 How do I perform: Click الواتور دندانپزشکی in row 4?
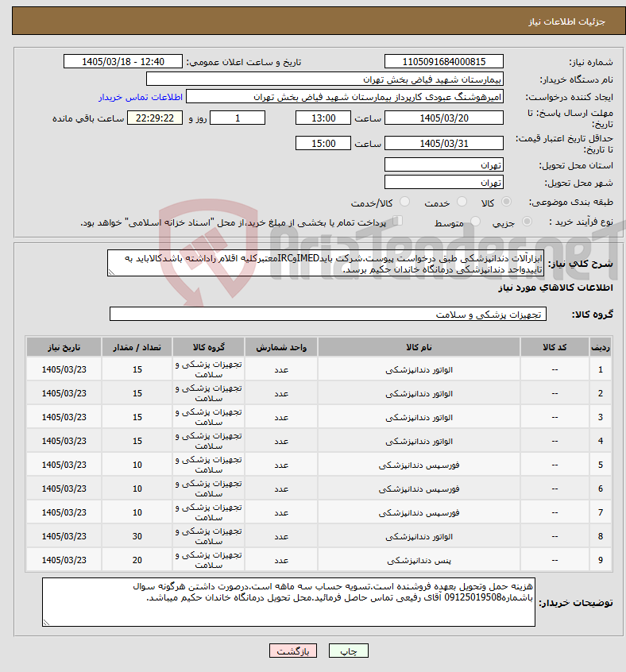pos(419,441)
